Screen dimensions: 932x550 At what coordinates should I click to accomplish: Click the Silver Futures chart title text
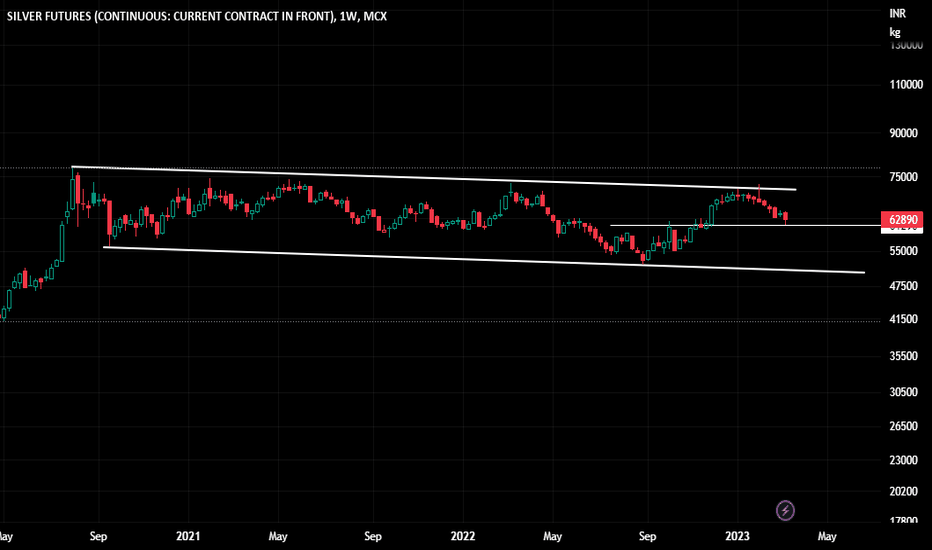[197, 17]
